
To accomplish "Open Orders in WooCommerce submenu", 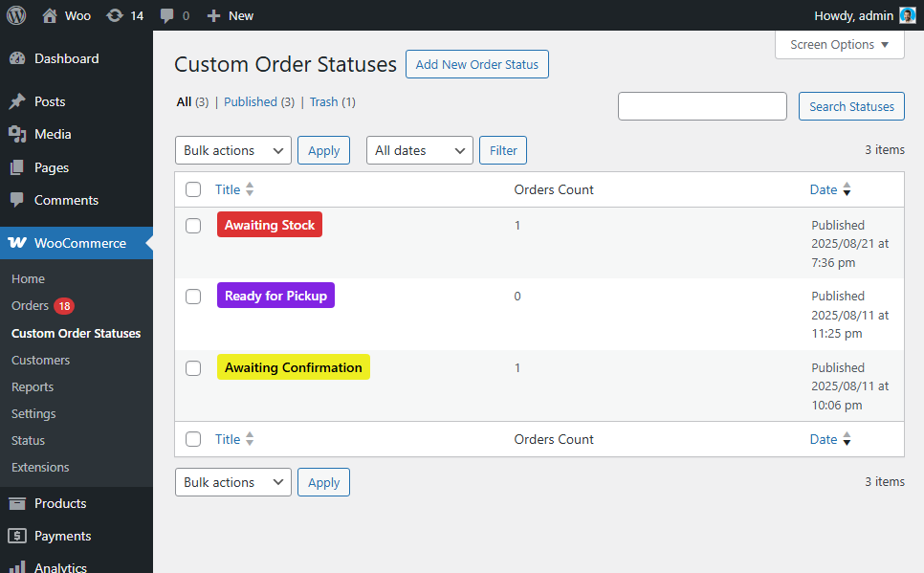I will click(x=30, y=306).
